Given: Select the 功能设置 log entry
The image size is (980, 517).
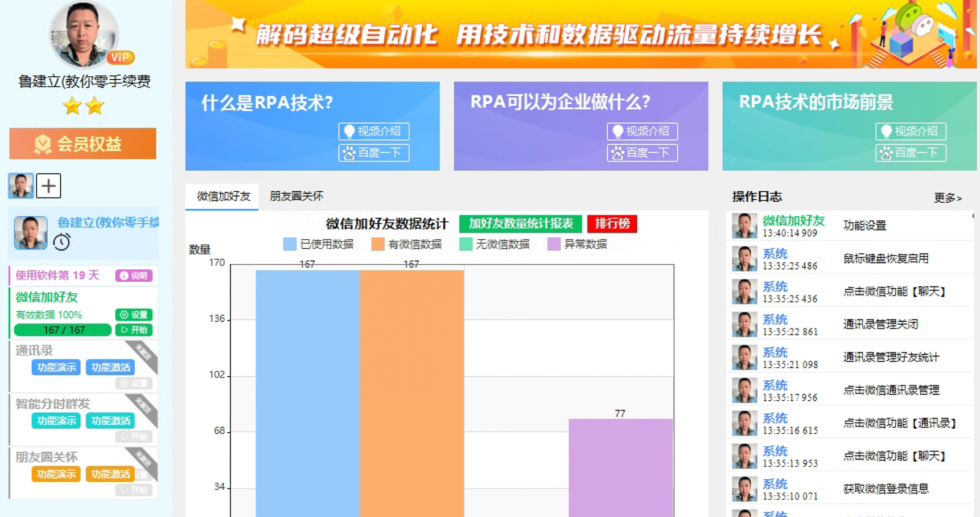Looking at the screenshot, I should coord(851,225).
